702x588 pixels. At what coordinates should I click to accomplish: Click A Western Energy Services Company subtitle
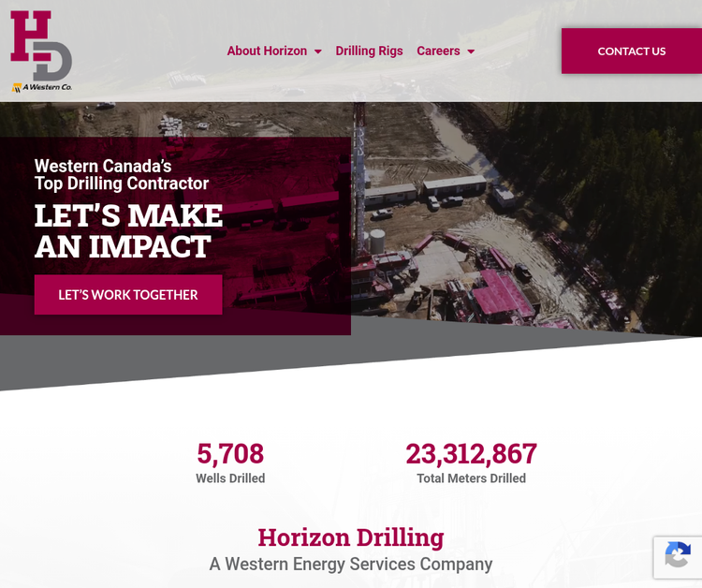tap(351, 564)
